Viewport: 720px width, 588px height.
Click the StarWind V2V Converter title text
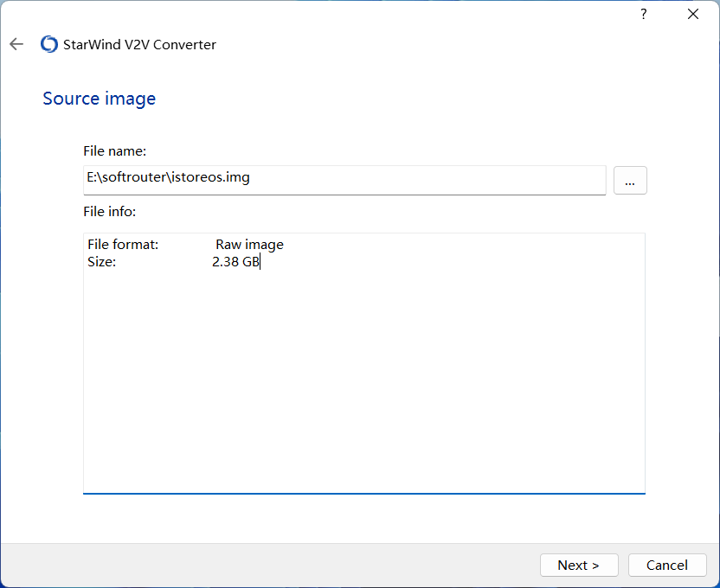point(139,44)
